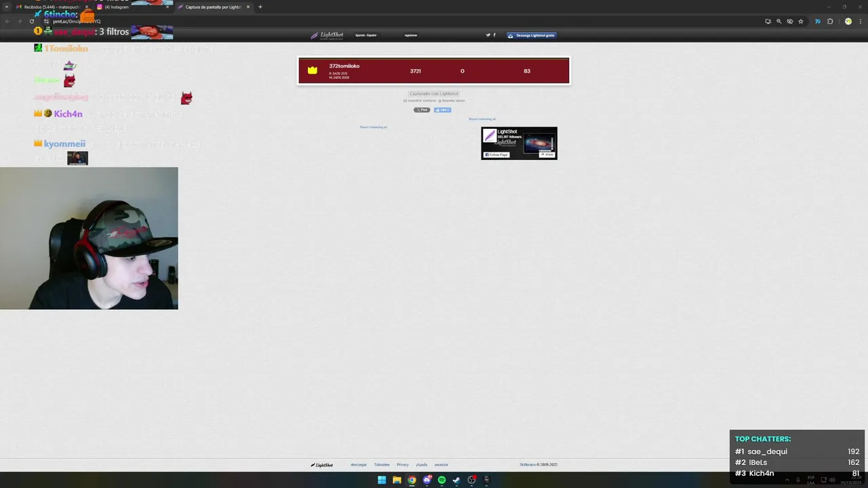The image size is (868, 488).
Task: Open the Chrome zoom magnifier icon
Action: click(778, 21)
